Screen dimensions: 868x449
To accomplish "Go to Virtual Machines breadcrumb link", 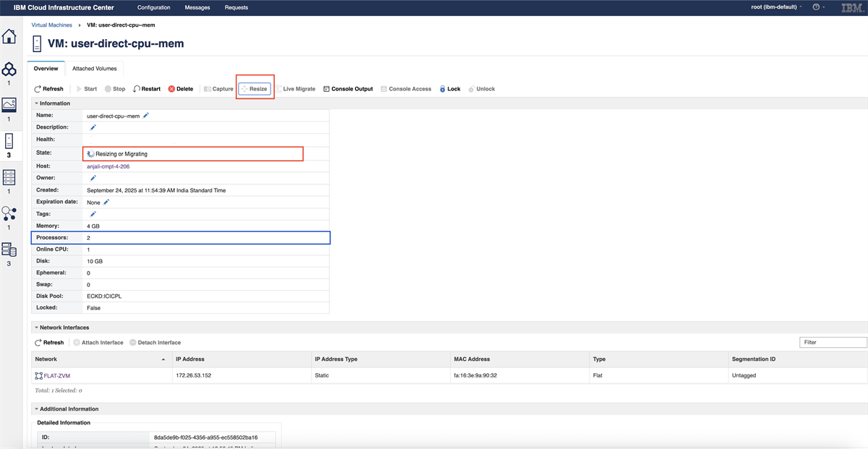I will pyautogui.click(x=52, y=25).
